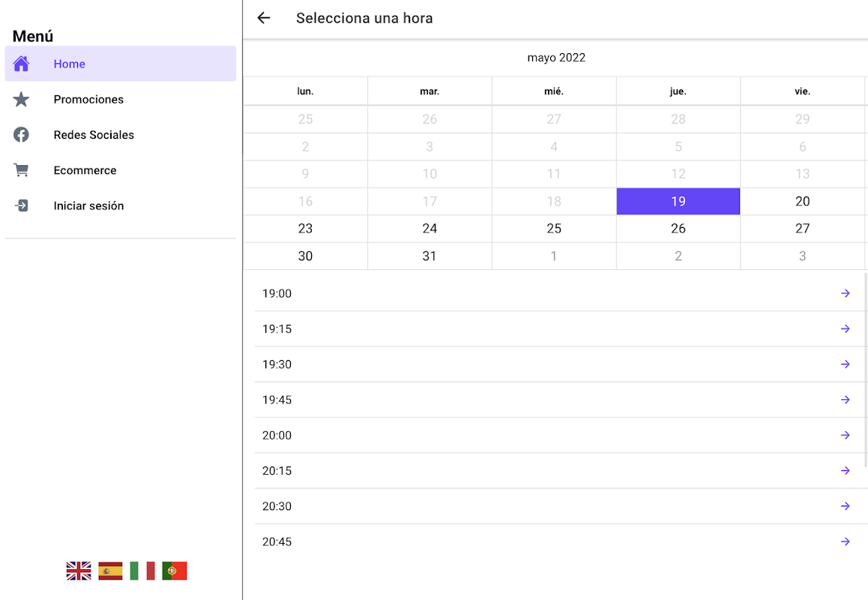Switch language with the Spanish flag
The width and height of the screenshot is (868, 600).
[x=111, y=571]
